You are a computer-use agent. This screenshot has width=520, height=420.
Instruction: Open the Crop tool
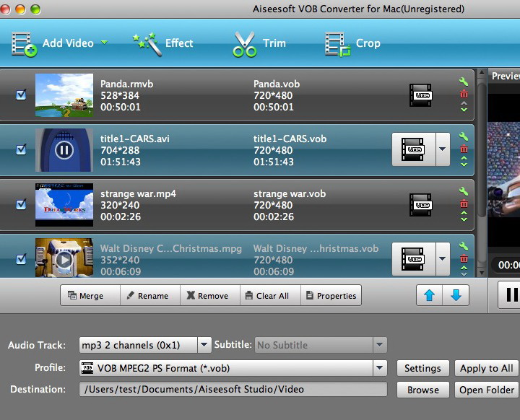click(352, 43)
